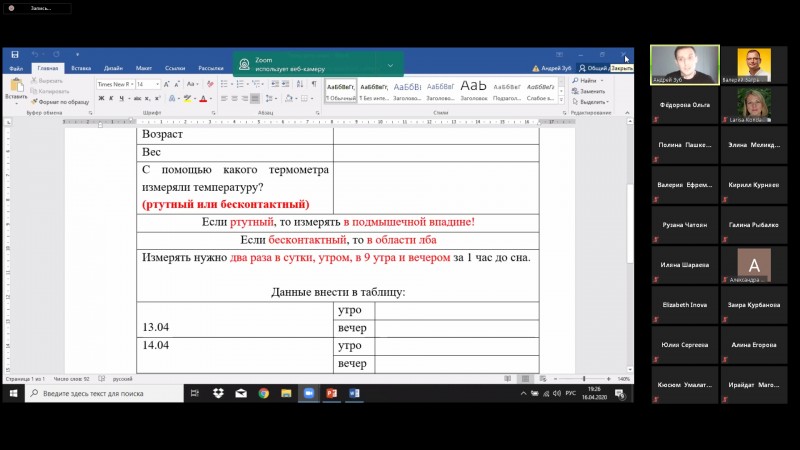This screenshot has width=800, height=450.
Task: Justify text alignment
Action: (x=255, y=98)
